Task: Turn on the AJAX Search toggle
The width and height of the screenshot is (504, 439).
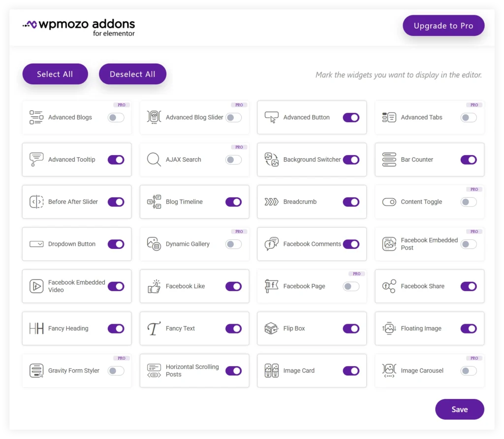Action: pyautogui.click(x=233, y=160)
